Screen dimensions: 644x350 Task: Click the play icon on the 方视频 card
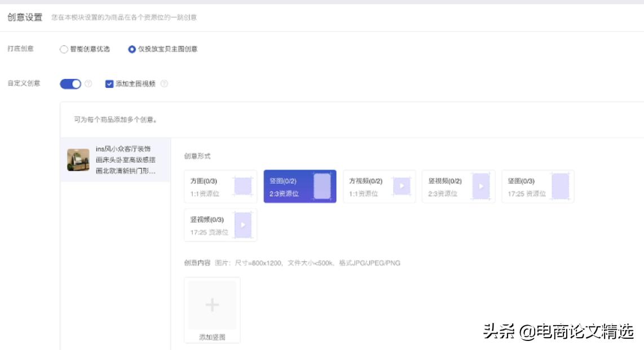click(x=402, y=185)
